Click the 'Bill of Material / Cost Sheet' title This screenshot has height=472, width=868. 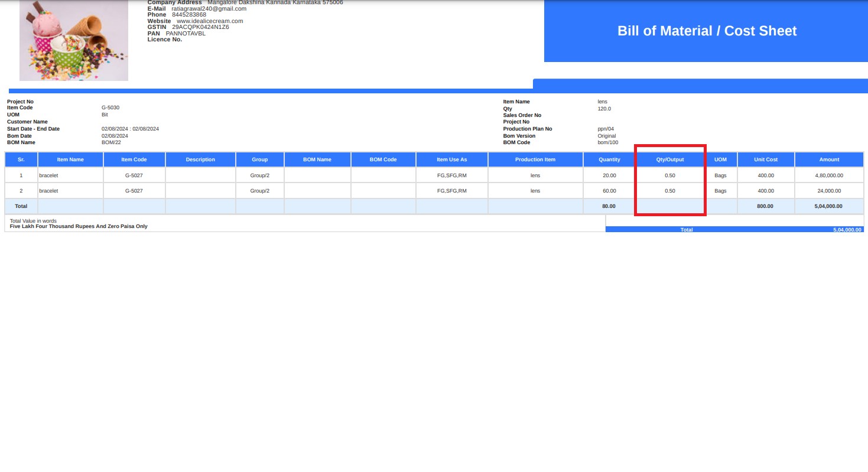(x=707, y=31)
